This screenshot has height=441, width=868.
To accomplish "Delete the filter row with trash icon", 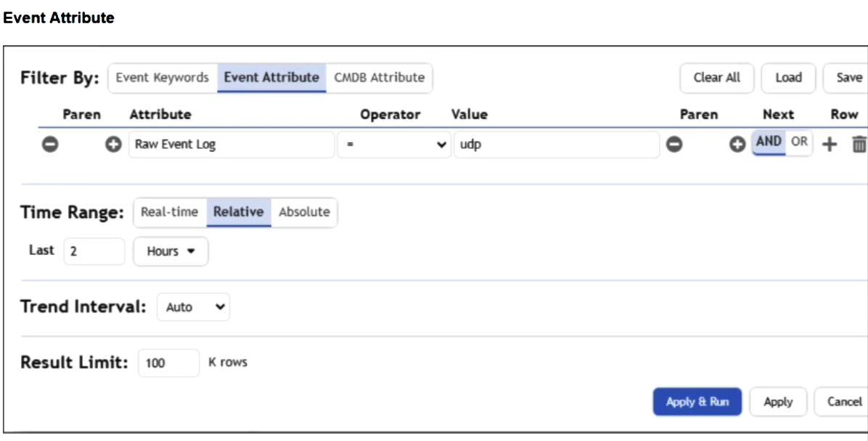I will click(859, 145).
